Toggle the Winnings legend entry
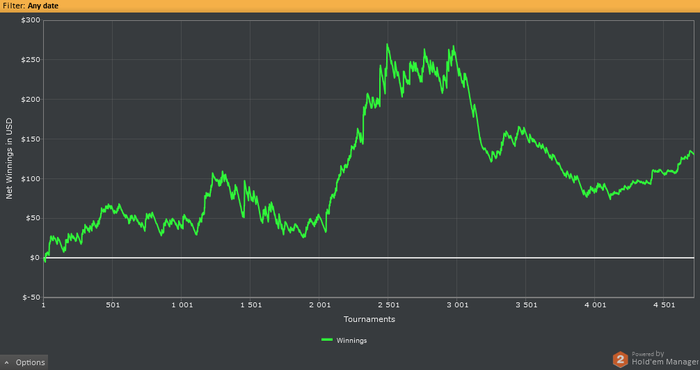The image size is (700, 370). (x=344, y=341)
